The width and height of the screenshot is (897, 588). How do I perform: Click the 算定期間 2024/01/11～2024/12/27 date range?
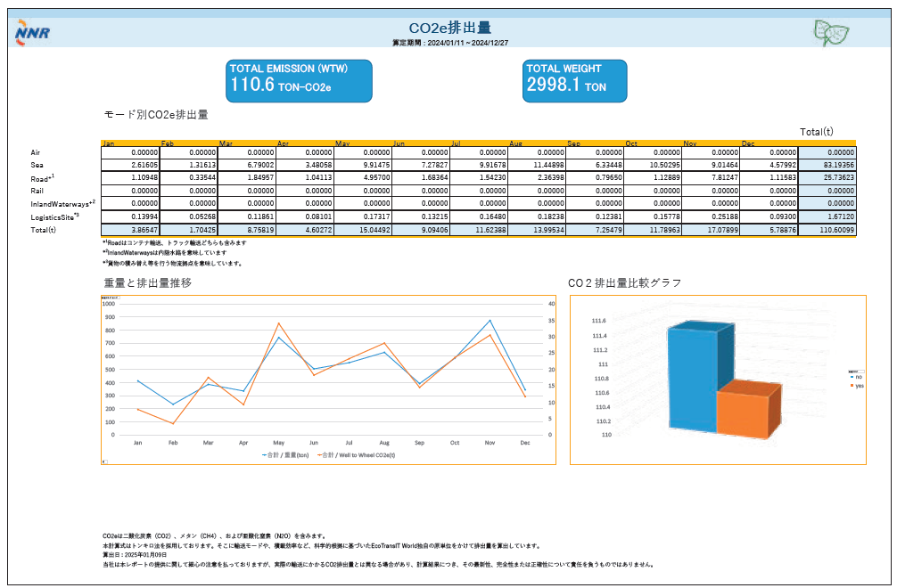(449, 43)
